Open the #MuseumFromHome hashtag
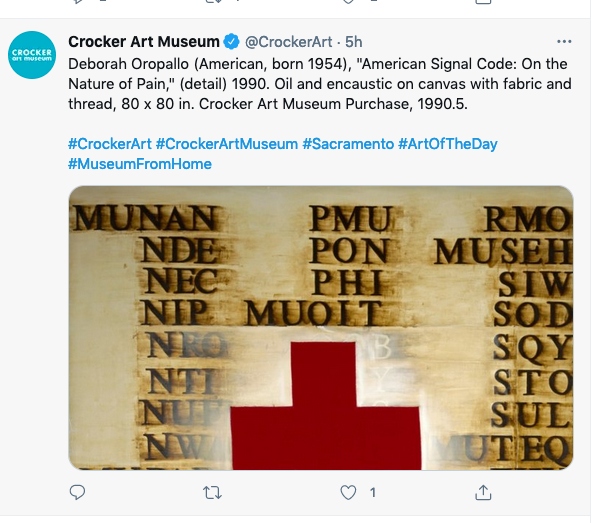609x523 pixels. tap(140, 164)
